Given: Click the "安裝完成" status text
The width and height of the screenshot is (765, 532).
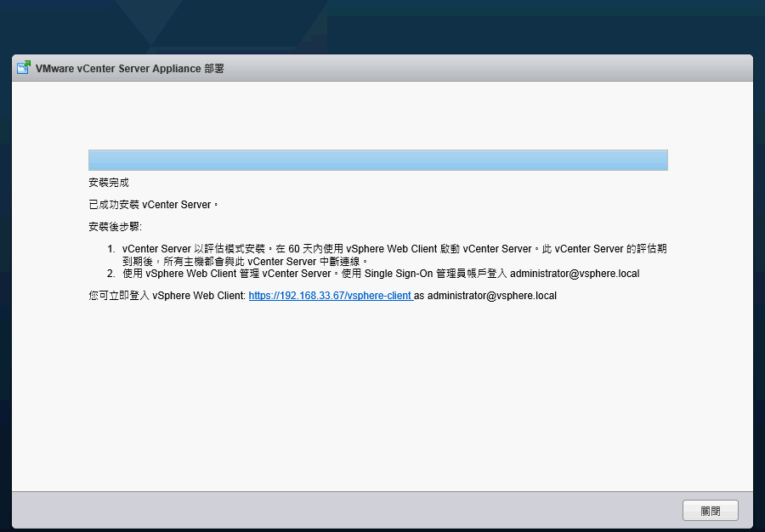Looking at the screenshot, I should [109, 183].
